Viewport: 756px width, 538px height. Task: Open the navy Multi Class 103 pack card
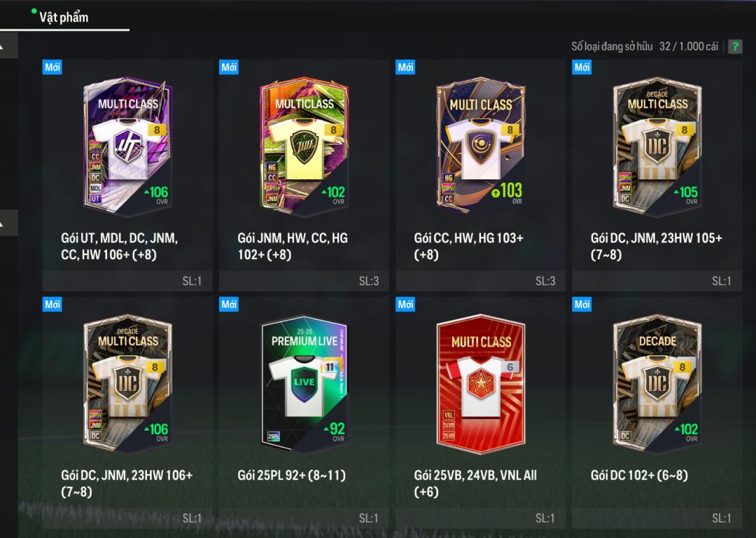[x=481, y=145]
